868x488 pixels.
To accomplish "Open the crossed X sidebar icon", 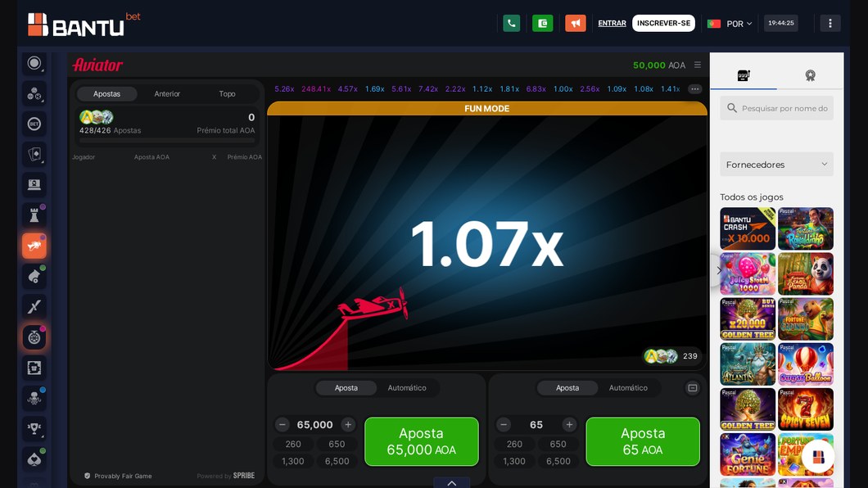I will [x=34, y=306].
